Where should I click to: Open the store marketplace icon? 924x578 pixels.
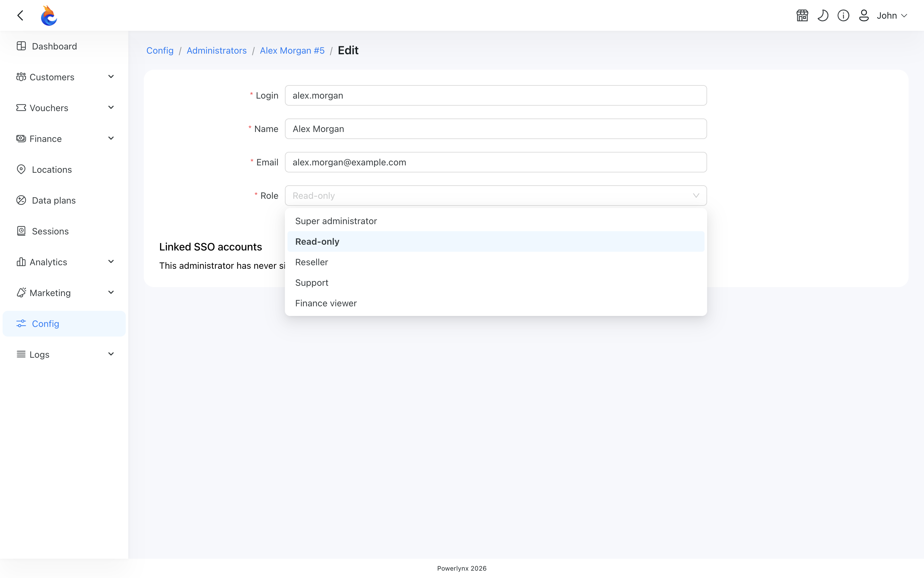[x=802, y=15]
